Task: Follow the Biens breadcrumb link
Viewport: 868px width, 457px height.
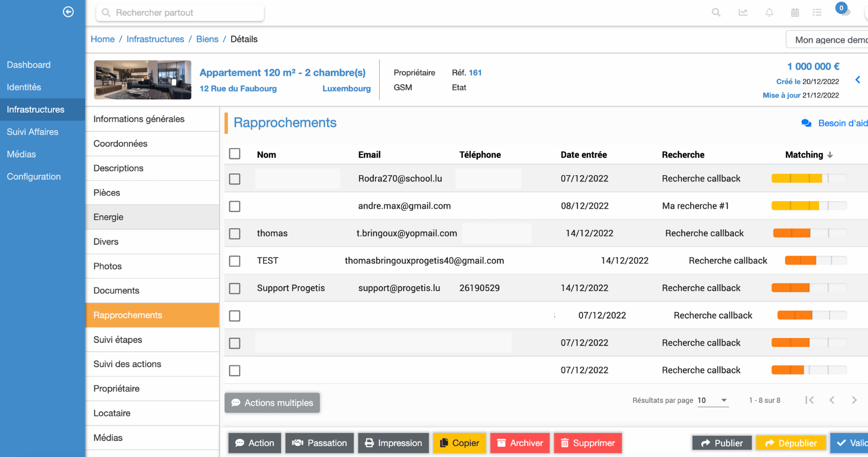Action: pyautogui.click(x=207, y=39)
